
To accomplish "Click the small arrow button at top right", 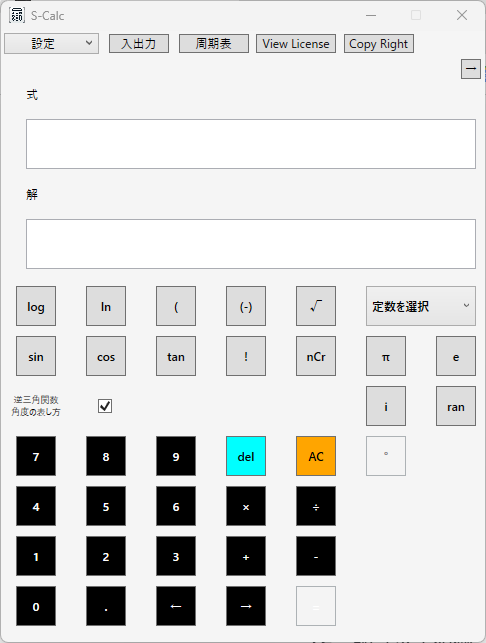I will pyautogui.click(x=471, y=69).
